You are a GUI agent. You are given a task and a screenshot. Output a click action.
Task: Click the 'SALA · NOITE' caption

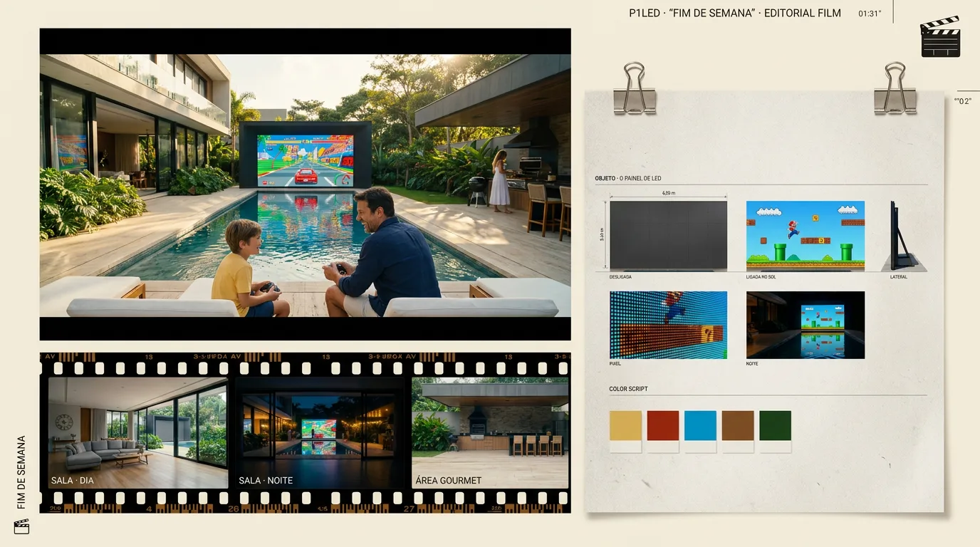click(x=266, y=480)
